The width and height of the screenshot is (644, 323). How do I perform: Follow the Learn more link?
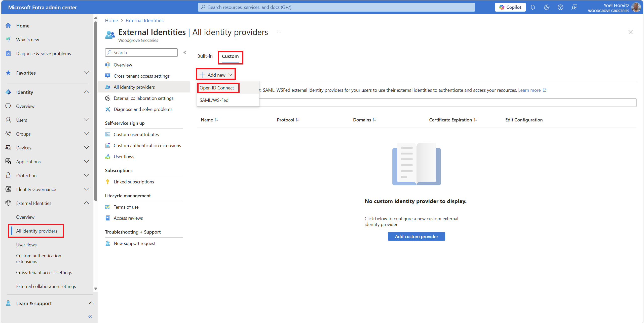coord(529,90)
